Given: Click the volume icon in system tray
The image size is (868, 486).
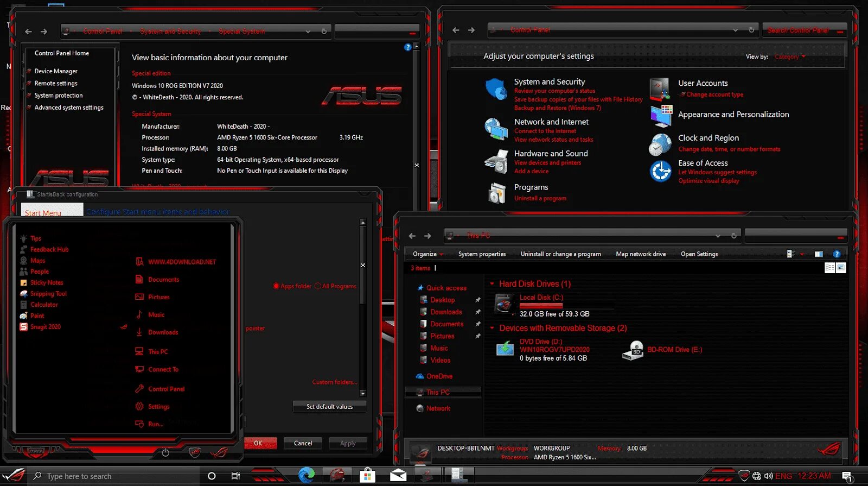Looking at the screenshot, I should click(x=768, y=476).
